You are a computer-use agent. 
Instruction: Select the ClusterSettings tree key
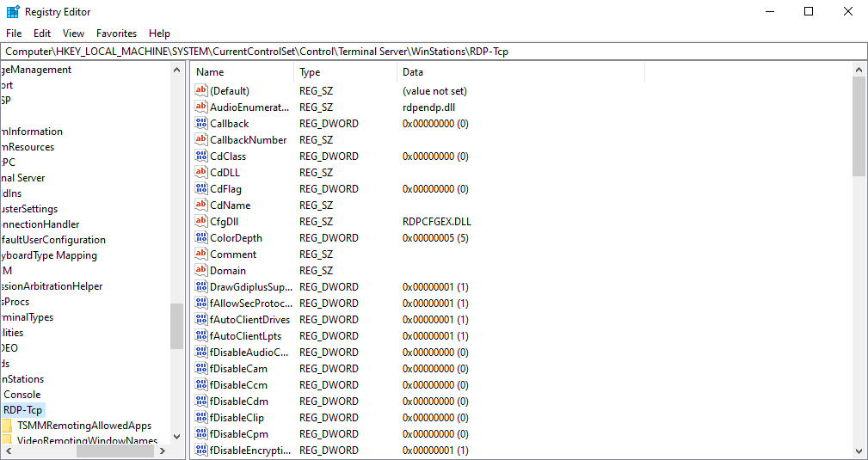[28, 209]
